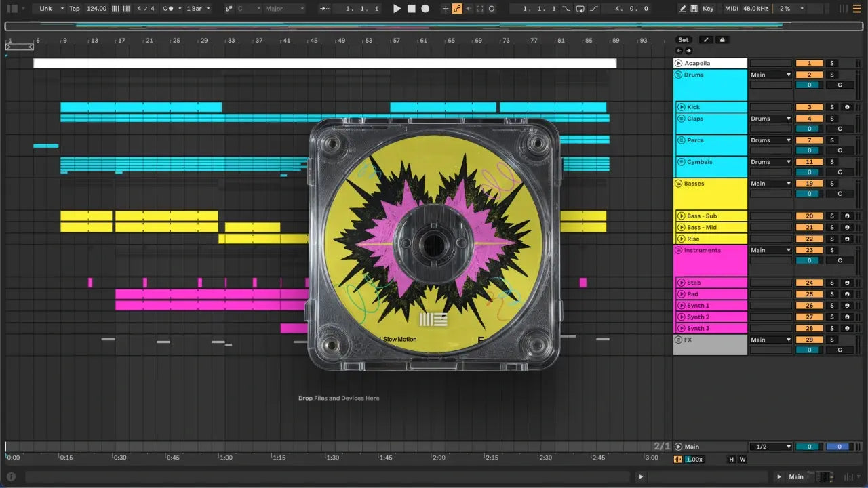
Task: Fold the Basses group track
Action: 678,184
